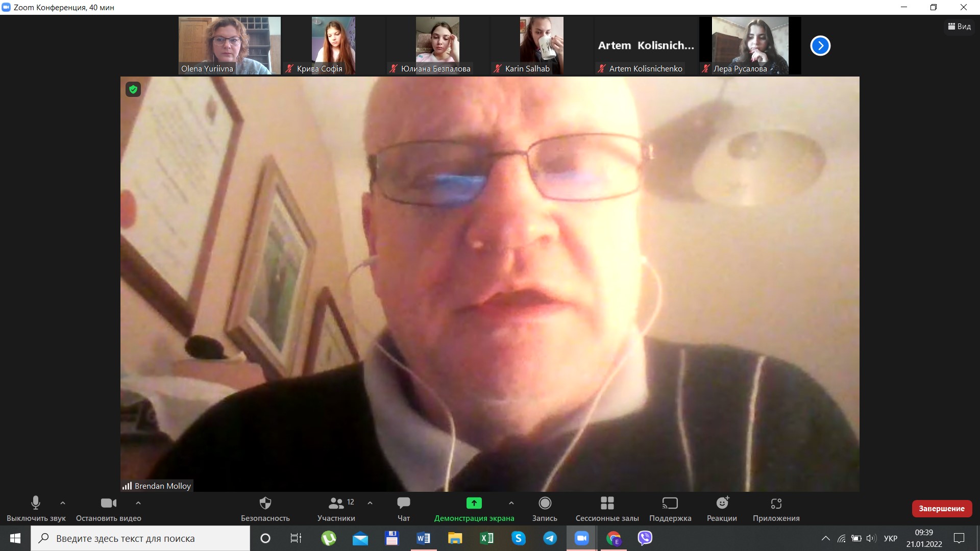Viewport: 980px width, 551px height.
Task: Mute microphone with Выключить звук
Action: point(36,509)
